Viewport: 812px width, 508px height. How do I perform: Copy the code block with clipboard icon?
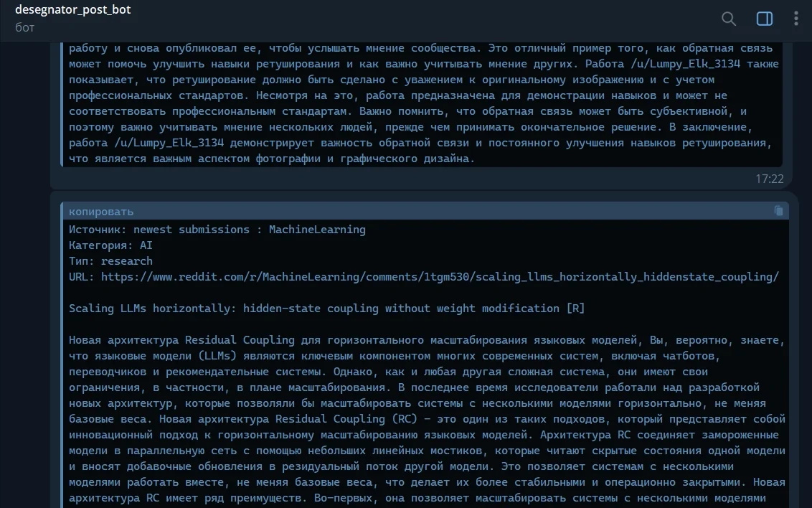coord(778,211)
